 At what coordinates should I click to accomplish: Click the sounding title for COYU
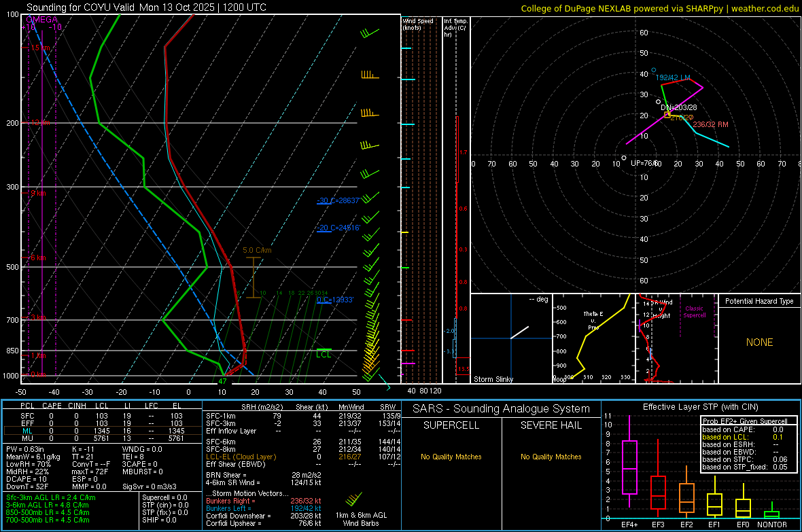pos(146,7)
